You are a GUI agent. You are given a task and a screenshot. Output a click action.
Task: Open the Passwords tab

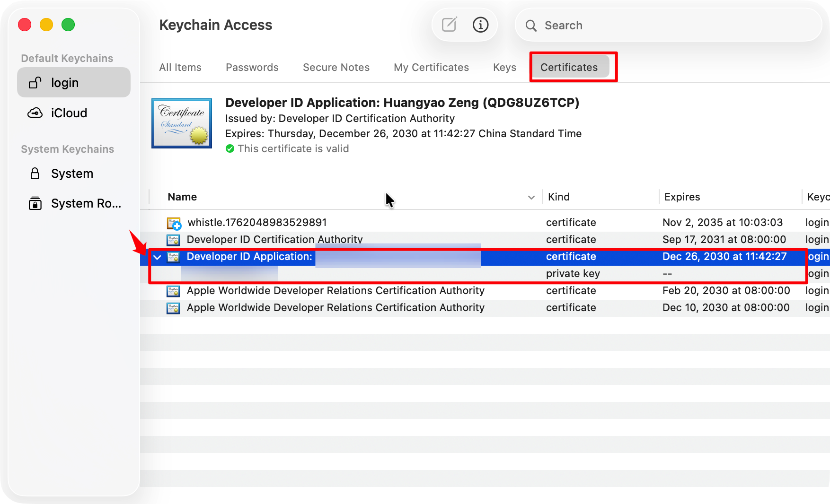(x=252, y=68)
